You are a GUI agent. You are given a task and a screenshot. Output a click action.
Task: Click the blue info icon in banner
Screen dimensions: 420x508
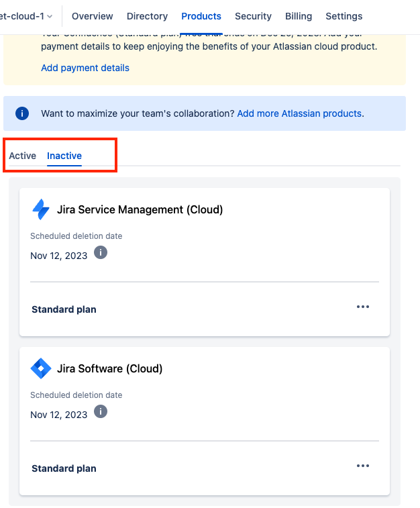[22, 113]
